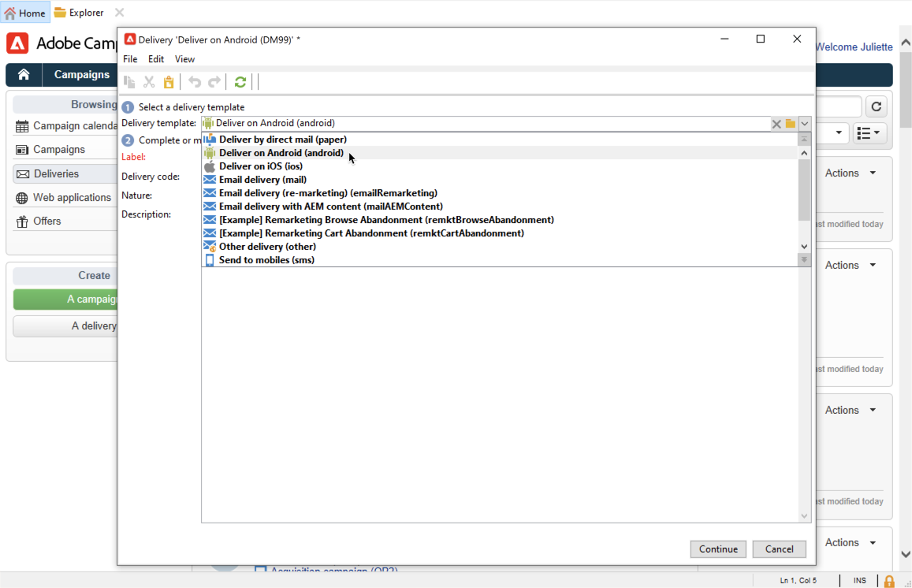Viewport: 912px width, 588px height.
Task: Click the Cancel button
Action: click(x=780, y=549)
